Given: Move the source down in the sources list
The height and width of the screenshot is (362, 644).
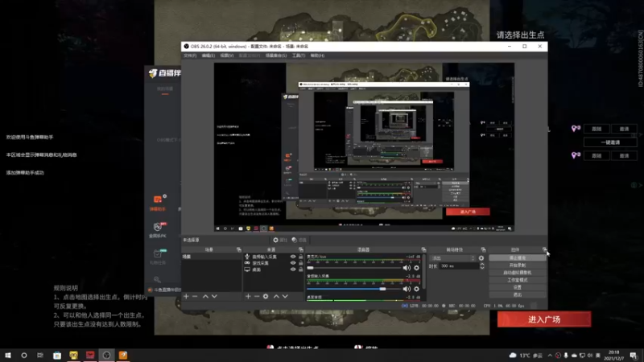Looking at the screenshot, I should [285, 296].
